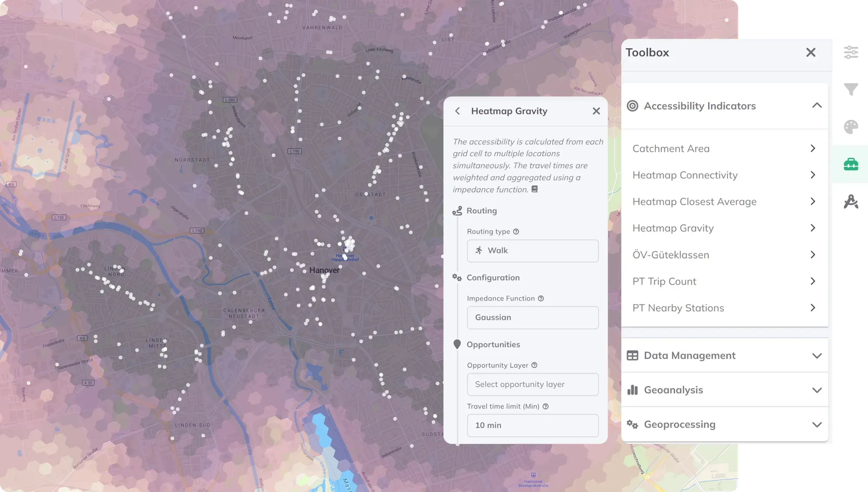868x492 pixels.
Task: Click the Configuration section heading
Action: click(493, 278)
